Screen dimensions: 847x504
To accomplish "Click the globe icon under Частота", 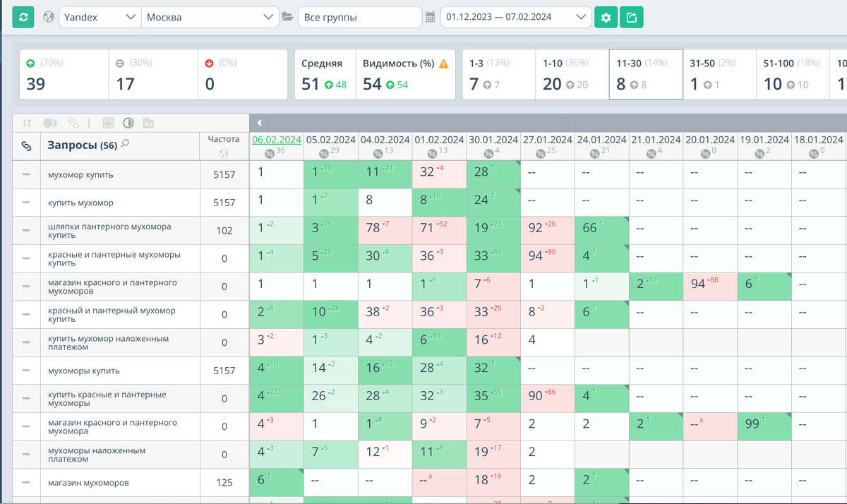I will pos(224,153).
